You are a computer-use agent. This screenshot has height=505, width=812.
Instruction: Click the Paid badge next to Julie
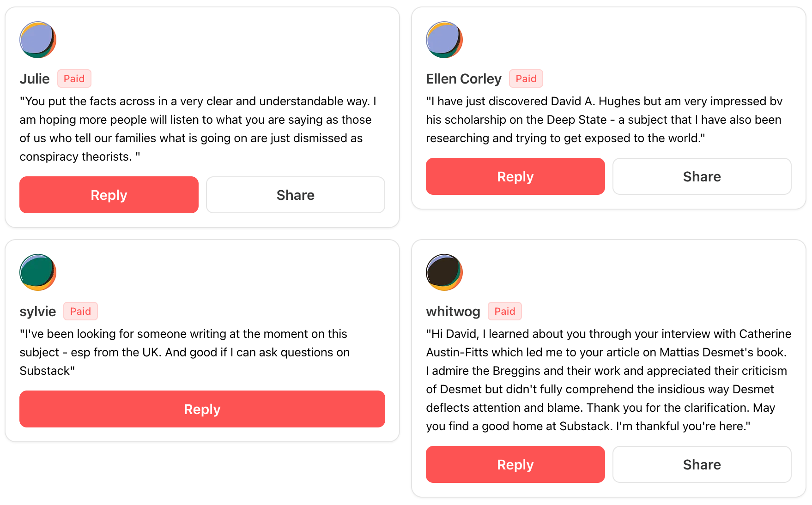(74, 78)
